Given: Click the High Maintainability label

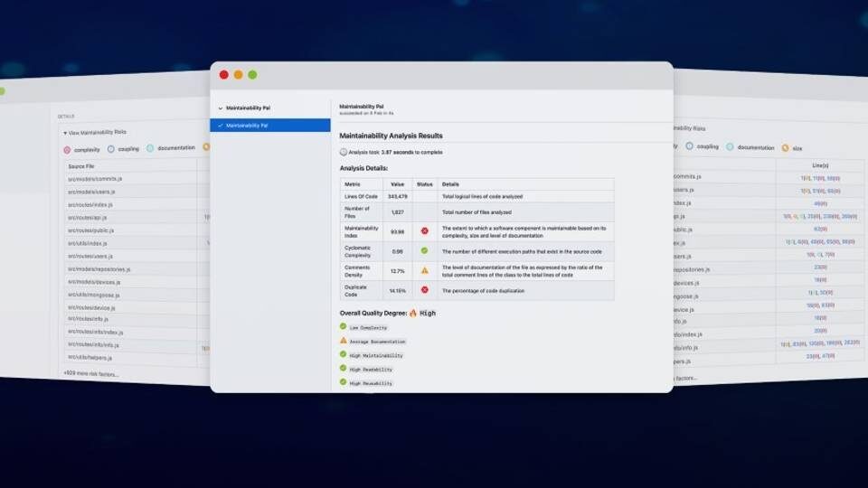Looking at the screenshot, I should pos(372,355).
